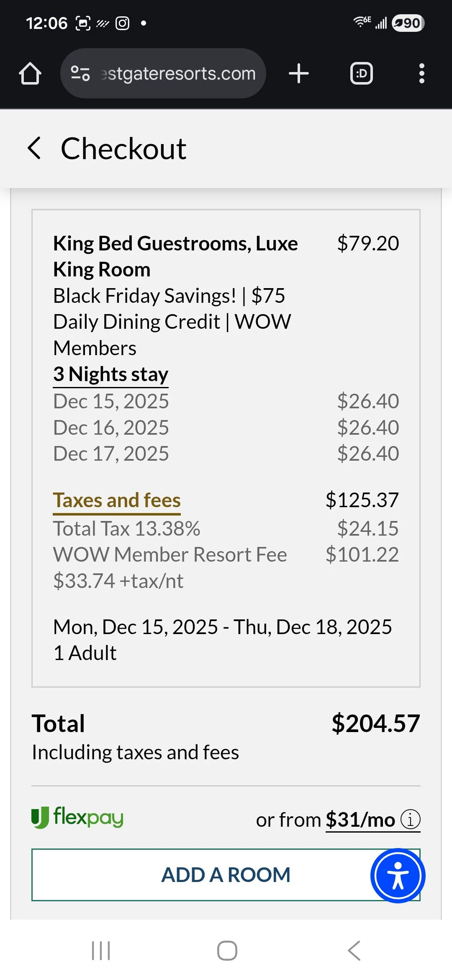The width and height of the screenshot is (452, 980).
Task: Tap the flexpay logo
Action: point(78,817)
